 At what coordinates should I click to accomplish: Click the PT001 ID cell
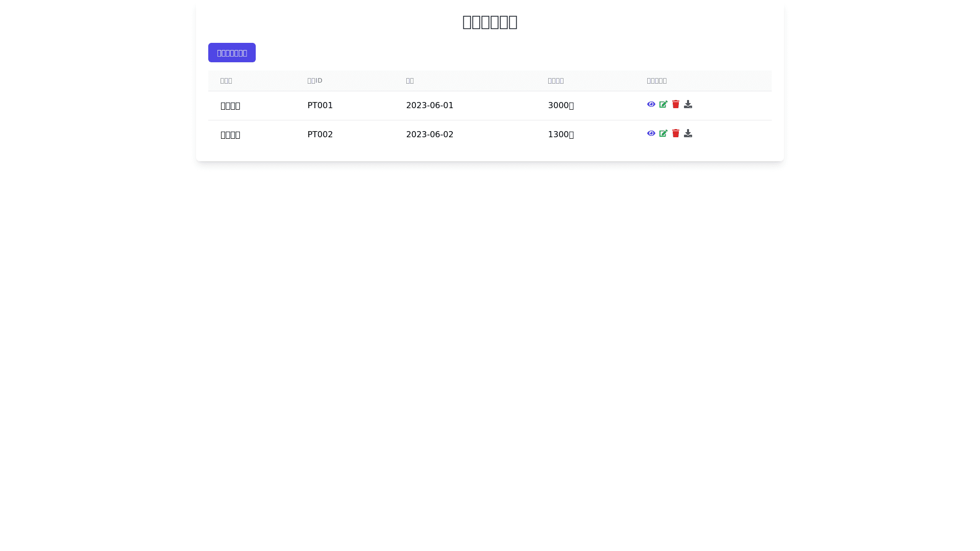click(x=320, y=105)
